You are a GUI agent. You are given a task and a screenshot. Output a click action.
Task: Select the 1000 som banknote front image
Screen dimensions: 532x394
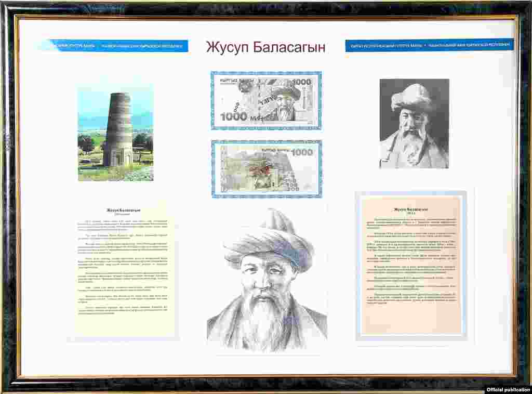[x=266, y=100]
